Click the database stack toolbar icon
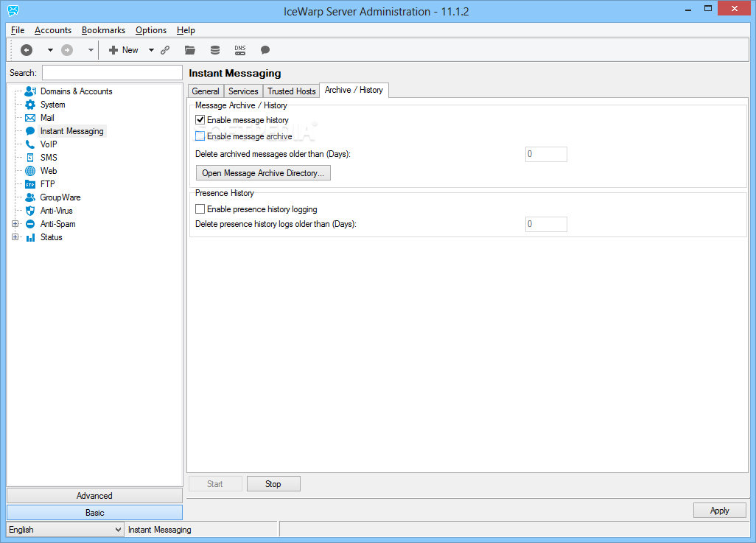Viewport: 756px width, 543px height. tap(215, 49)
